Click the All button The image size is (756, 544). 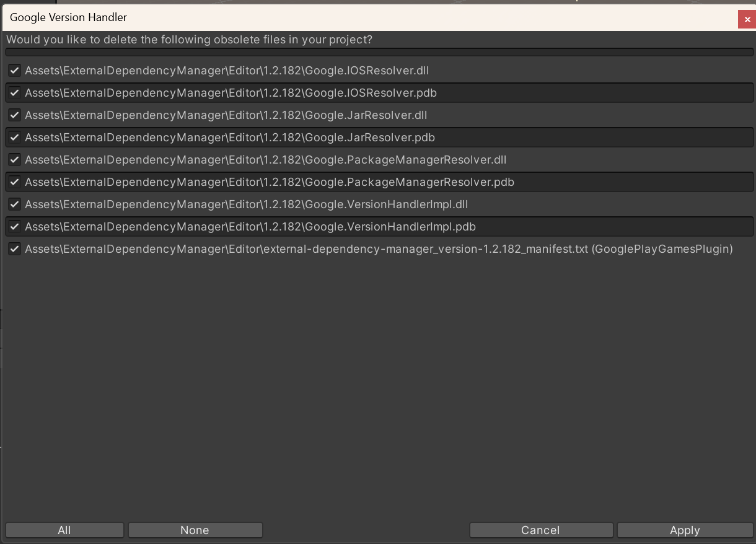[64, 530]
